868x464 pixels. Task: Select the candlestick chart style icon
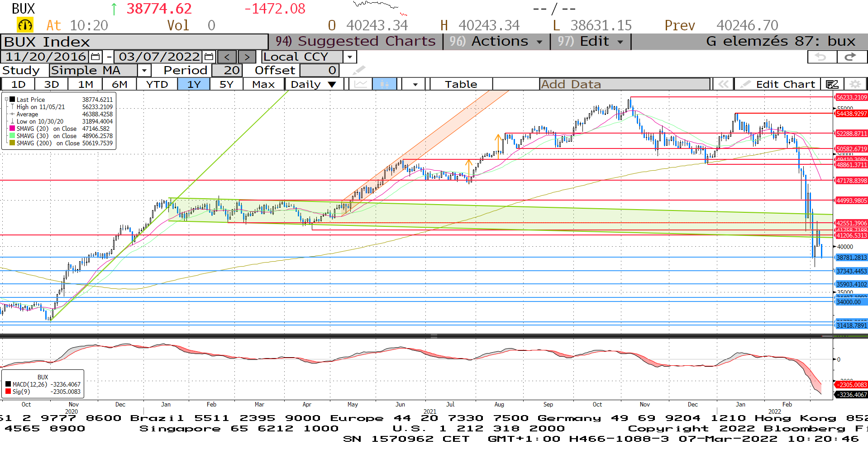(x=384, y=84)
